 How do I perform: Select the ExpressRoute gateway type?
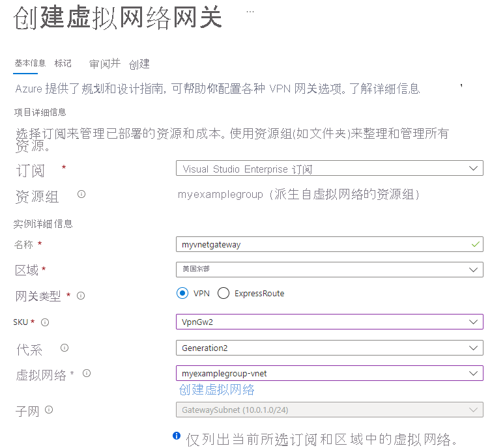click(223, 293)
